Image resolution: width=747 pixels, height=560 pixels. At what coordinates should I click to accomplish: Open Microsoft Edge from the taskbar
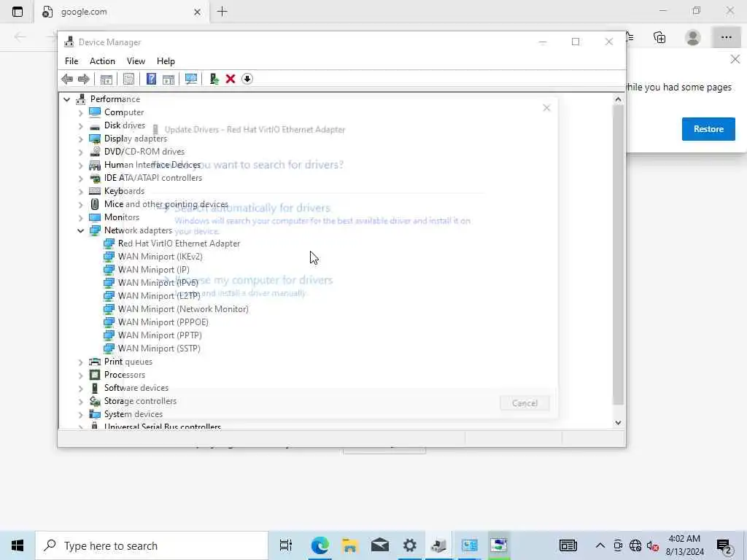[x=320, y=545]
